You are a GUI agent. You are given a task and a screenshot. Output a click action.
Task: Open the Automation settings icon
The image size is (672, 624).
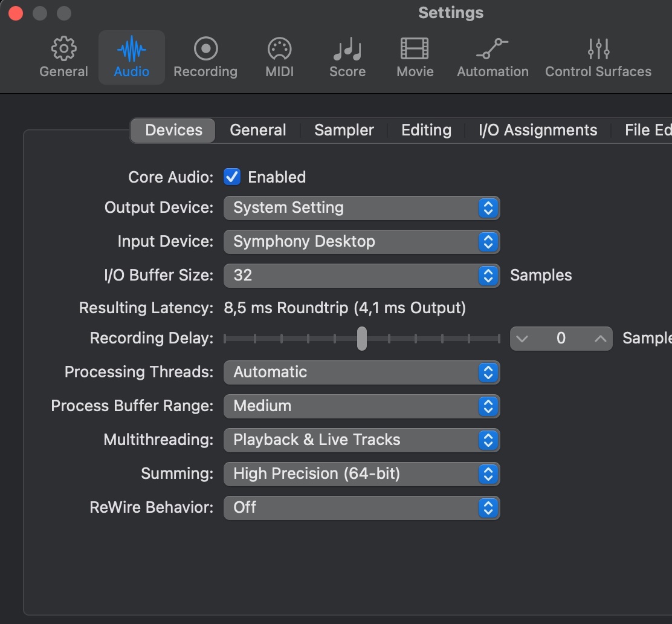493,50
